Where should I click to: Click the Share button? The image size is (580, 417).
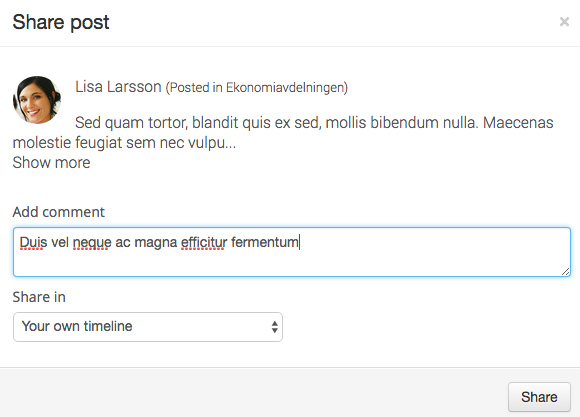pyautogui.click(x=539, y=397)
